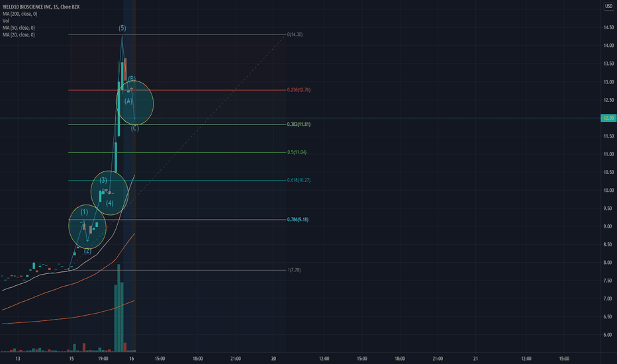Image resolution: width=617 pixels, height=364 pixels.
Task: Click the 10.00 price axis label
Action: click(x=608, y=191)
